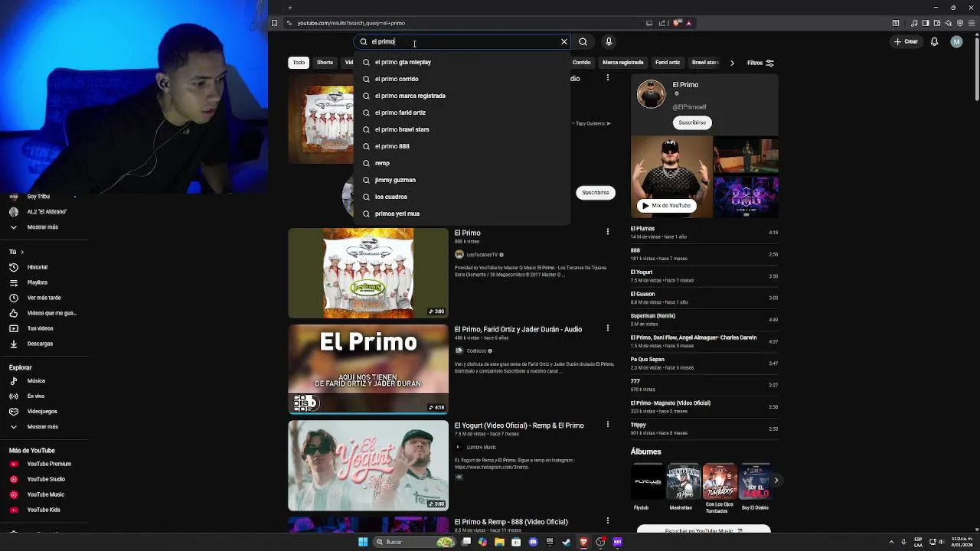Clear the search box with the X icon
The height and width of the screenshot is (551, 980).
pyautogui.click(x=564, y=42)
